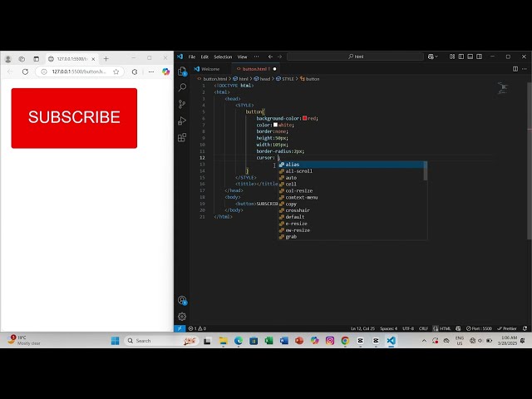Choose the alias suggestion
The image size is (532, 399).
tap(351, 165)
